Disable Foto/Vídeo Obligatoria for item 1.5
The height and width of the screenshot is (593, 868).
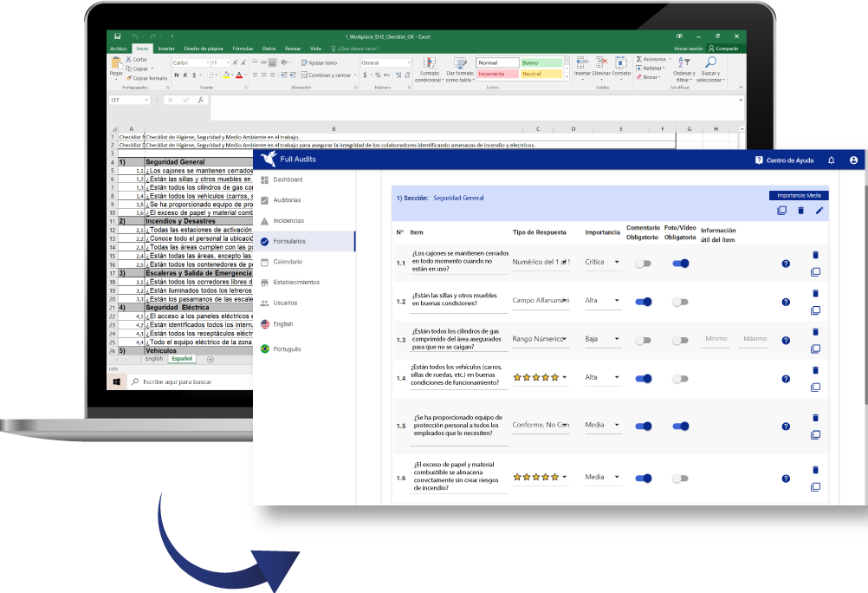(680, 427)
